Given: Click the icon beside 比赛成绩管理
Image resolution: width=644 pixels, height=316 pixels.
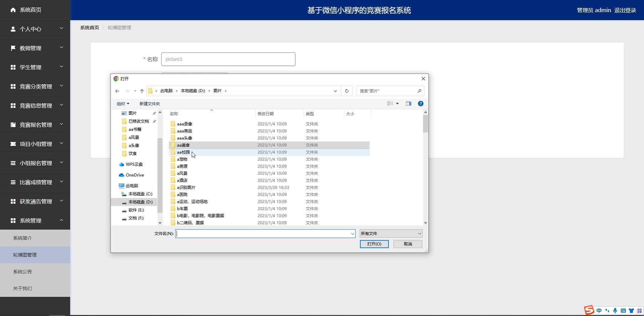Looking at the screenshot, I should (13, 182).
